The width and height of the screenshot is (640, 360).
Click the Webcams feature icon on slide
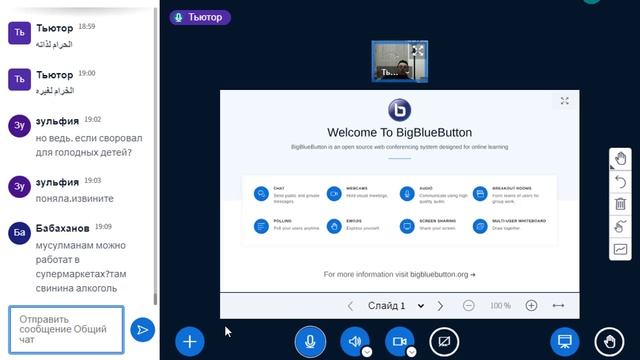pos(334,194)
